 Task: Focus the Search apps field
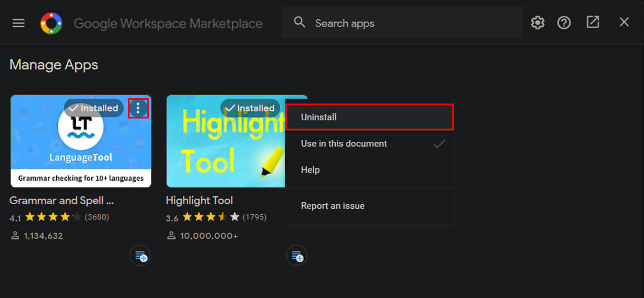401,23
